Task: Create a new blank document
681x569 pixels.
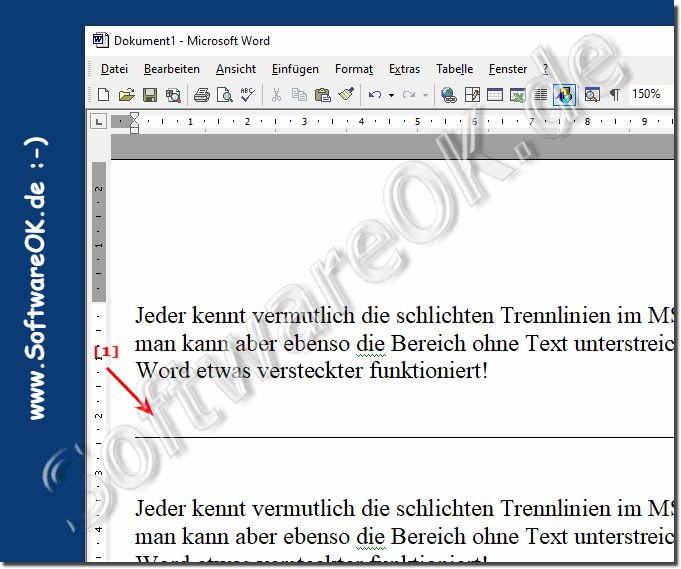Action: (x=103, y=94)
